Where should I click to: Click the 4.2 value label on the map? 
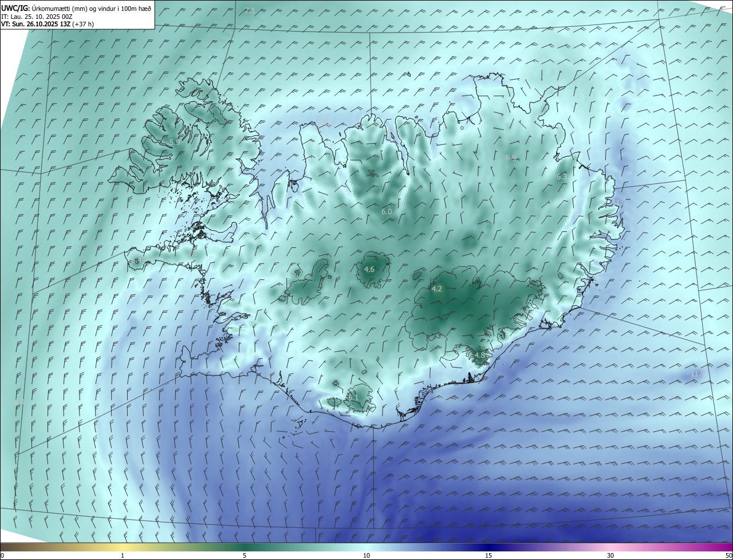[436, 289]
